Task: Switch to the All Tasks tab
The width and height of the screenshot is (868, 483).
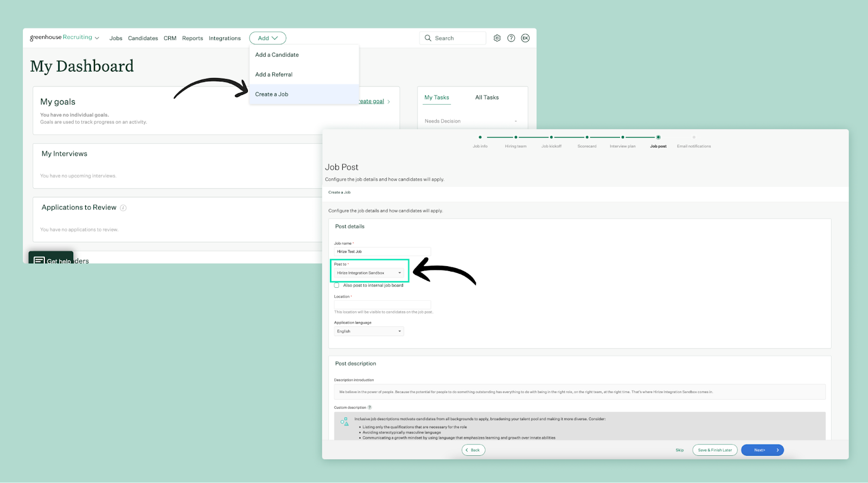Action: [487, 98]
